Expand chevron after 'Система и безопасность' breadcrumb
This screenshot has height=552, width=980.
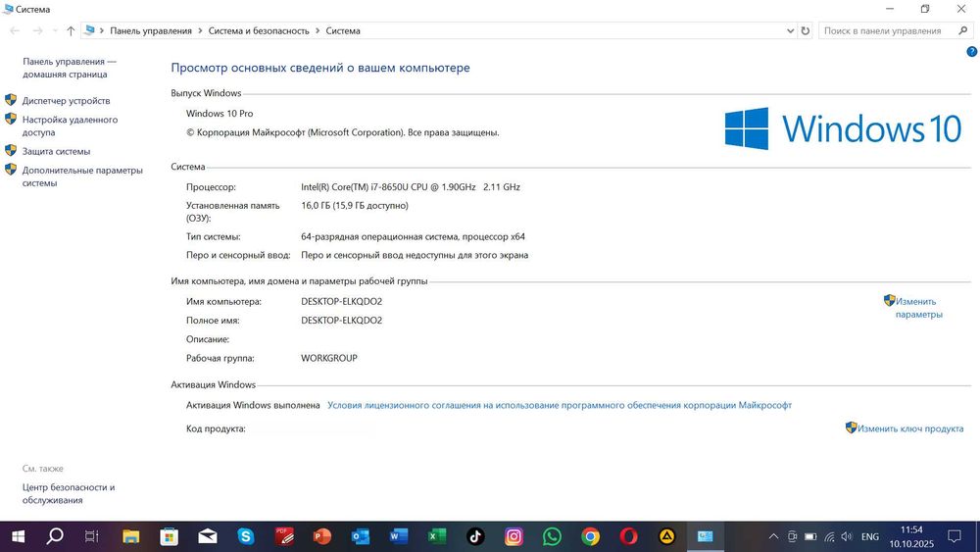click(318, 30)
